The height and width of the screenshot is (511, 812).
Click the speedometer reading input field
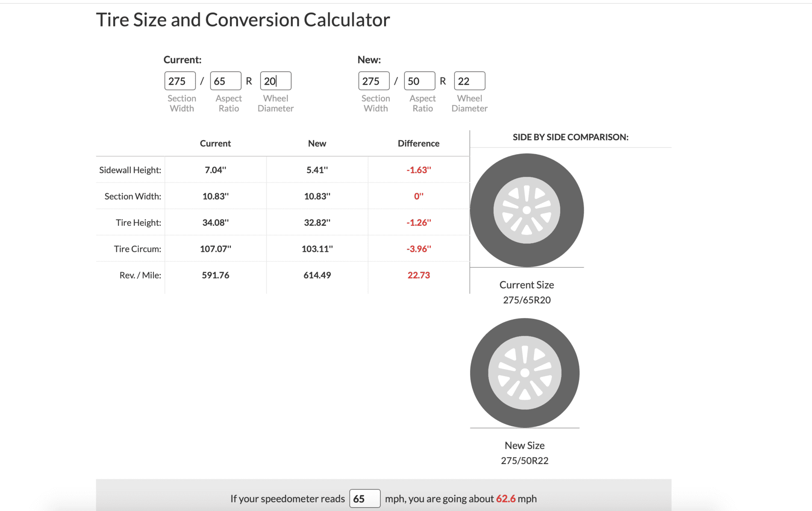tap(365, 499)
